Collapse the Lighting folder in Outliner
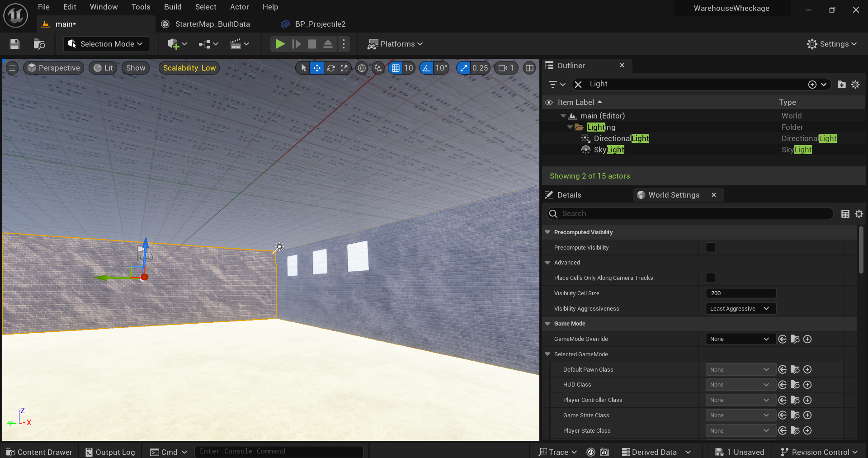This screenshot has width=868, height=458. point(570,127)
